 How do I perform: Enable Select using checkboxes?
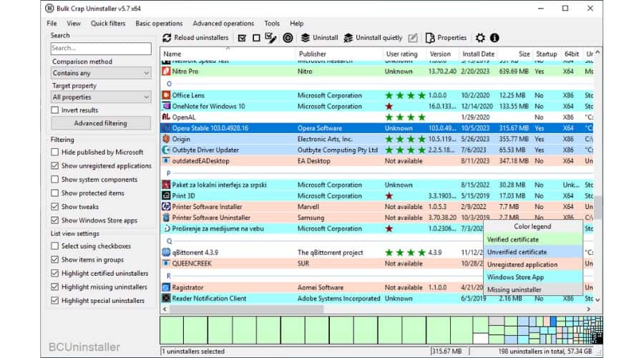pyautogui.click(x=54, y=246)
